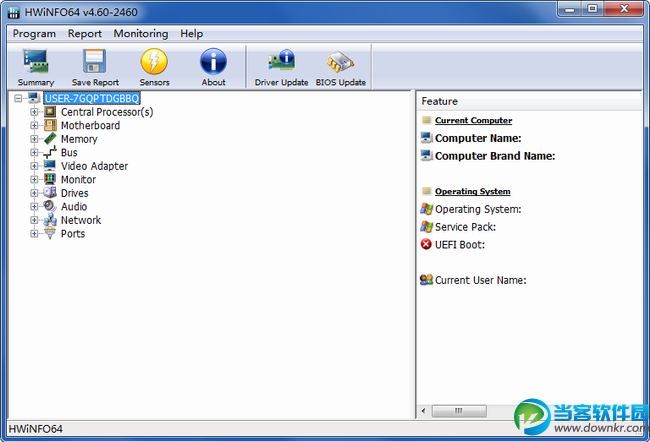Image resolution: width=650 pixels, height=442 pixels.
Task: Select the Video Adapter label
Action: pyautogui.click(x=95, y=166)
